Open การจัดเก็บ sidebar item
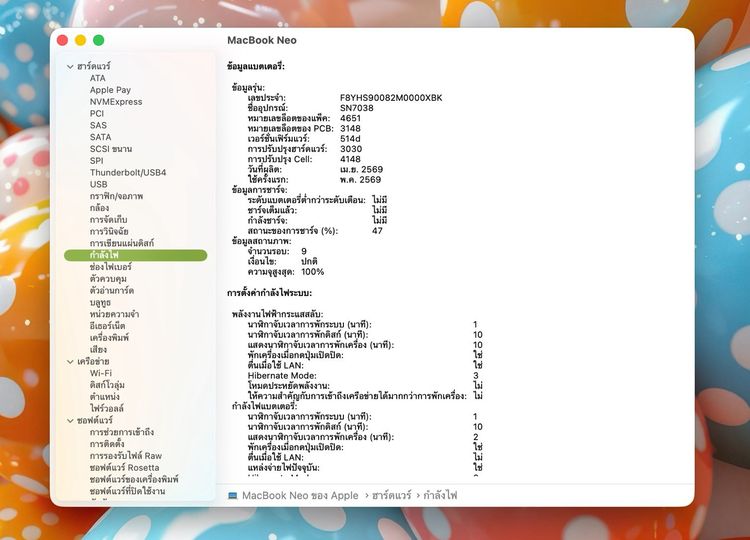The image size is (750, 540). coord(109,220)
